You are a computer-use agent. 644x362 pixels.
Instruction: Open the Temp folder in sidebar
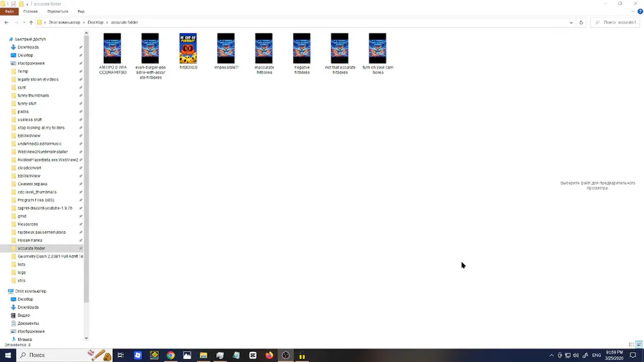[x=23, y=72]
